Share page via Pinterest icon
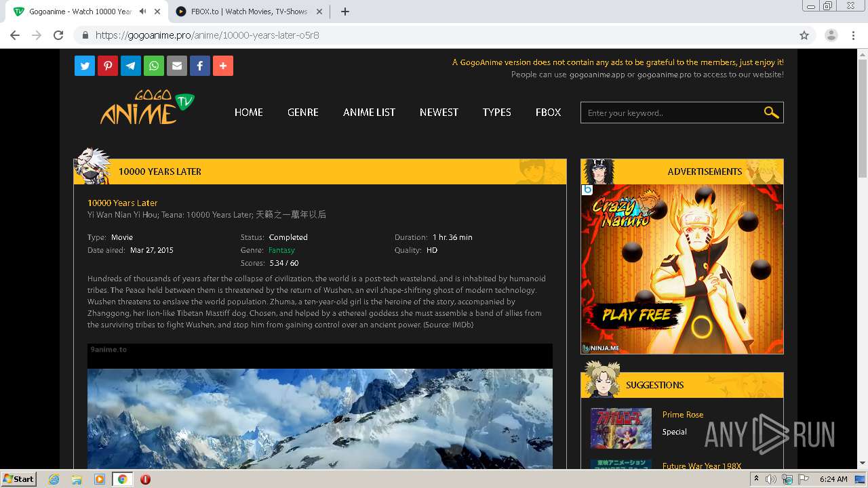 [108, 66]
